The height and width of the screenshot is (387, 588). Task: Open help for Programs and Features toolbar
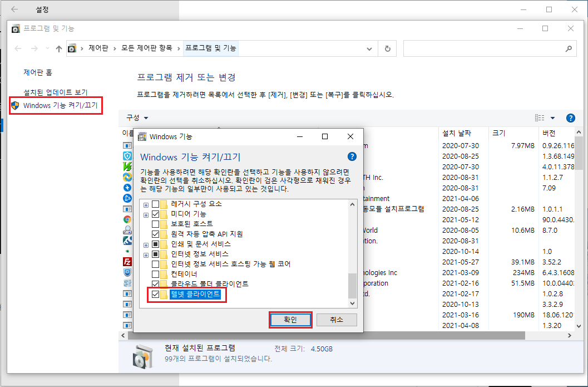(x=570, y=118)
